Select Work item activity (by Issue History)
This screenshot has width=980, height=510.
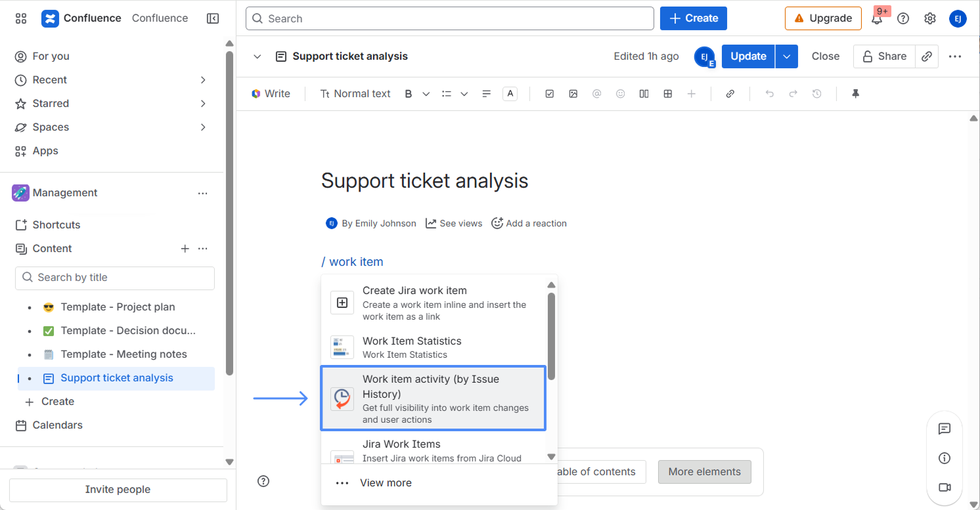click(x=433, y=398)
